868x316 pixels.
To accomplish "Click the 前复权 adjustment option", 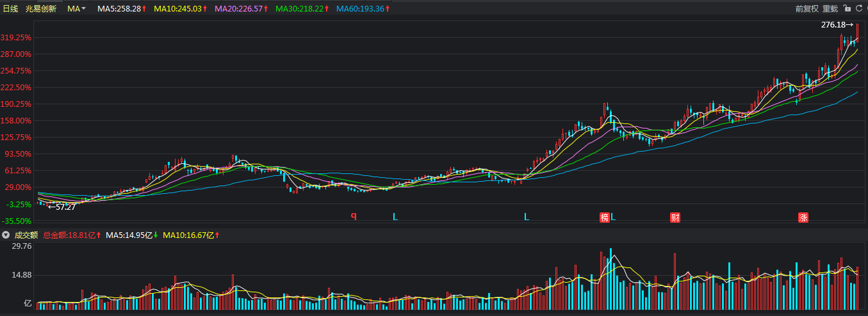I will point(807,9).
